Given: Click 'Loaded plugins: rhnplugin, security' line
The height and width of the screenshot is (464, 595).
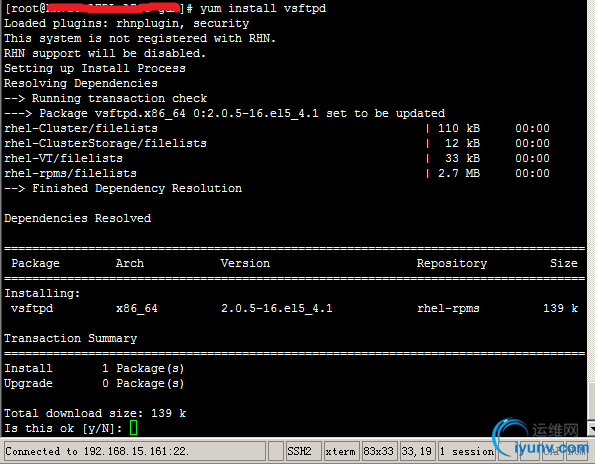Looking at the screenshot, I should [x=126, y=23].
